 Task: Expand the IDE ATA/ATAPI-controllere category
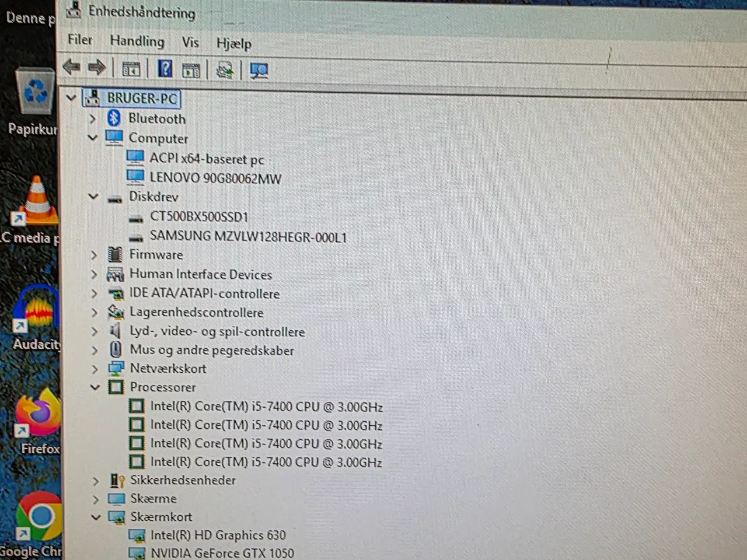point(94,293)
